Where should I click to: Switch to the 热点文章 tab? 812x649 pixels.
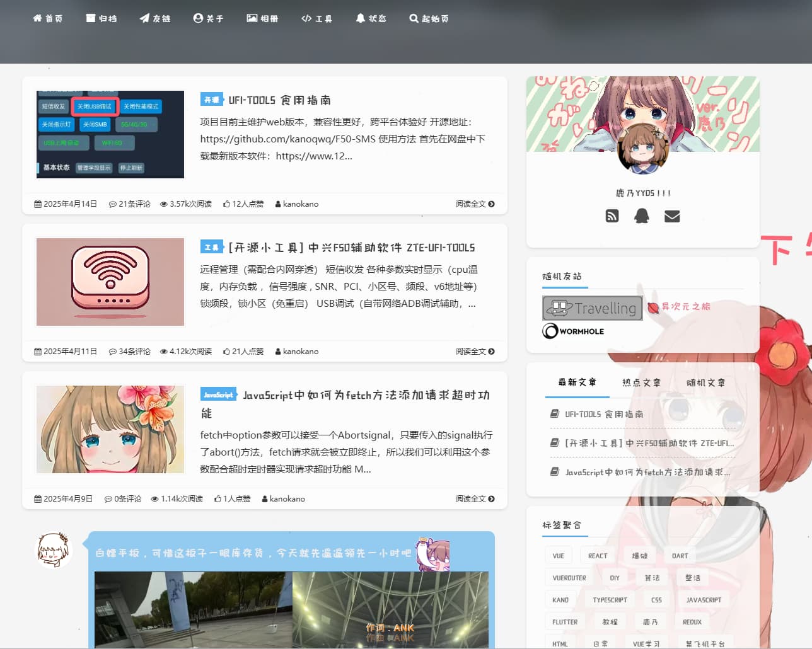click(x=641, y=382)
